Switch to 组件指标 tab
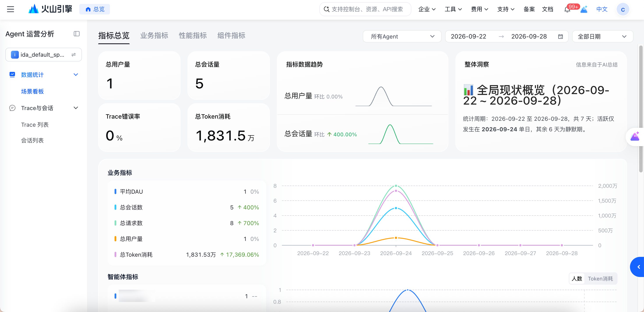Screen dimensions: 644x312 coord(231,35)
